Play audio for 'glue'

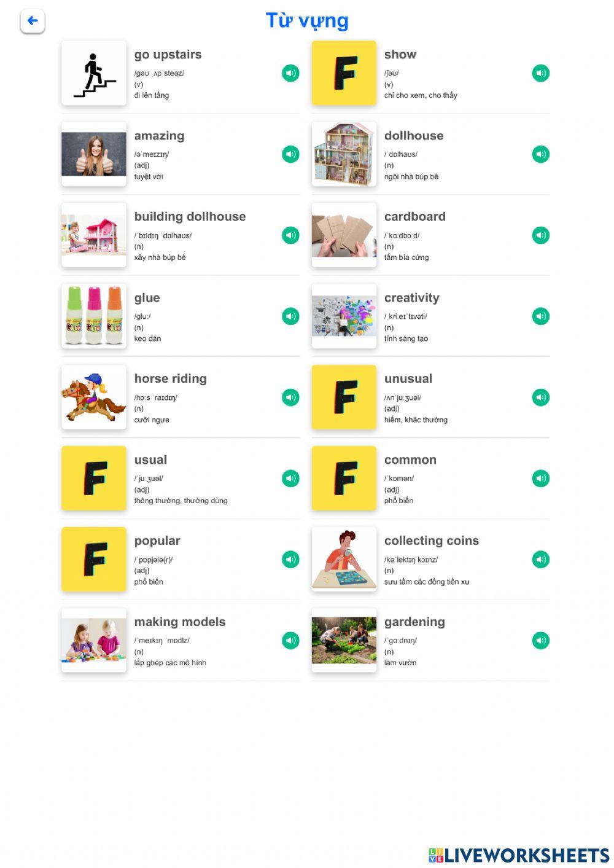pos(290,316)
